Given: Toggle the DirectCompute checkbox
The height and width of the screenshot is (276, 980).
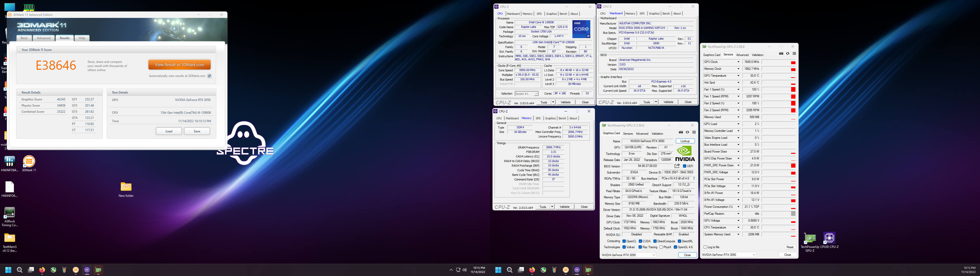Looking at the screenshot, I should coord(655,241).
